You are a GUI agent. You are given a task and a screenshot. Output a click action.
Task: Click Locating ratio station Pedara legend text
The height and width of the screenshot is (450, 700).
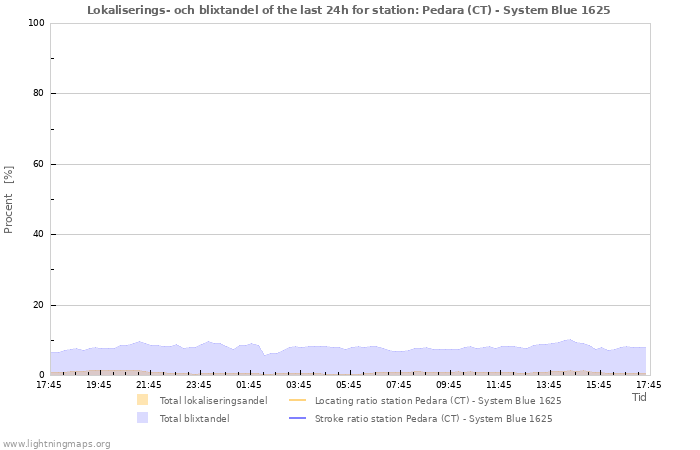437,400
